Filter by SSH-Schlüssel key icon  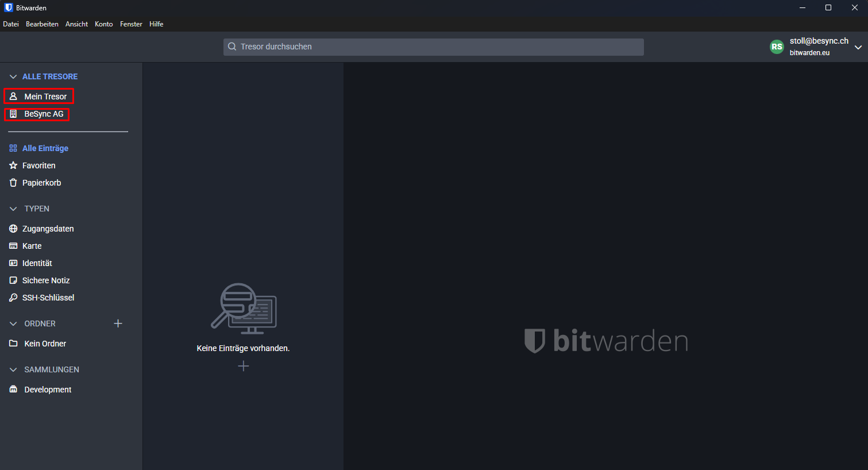click(13, 298)
